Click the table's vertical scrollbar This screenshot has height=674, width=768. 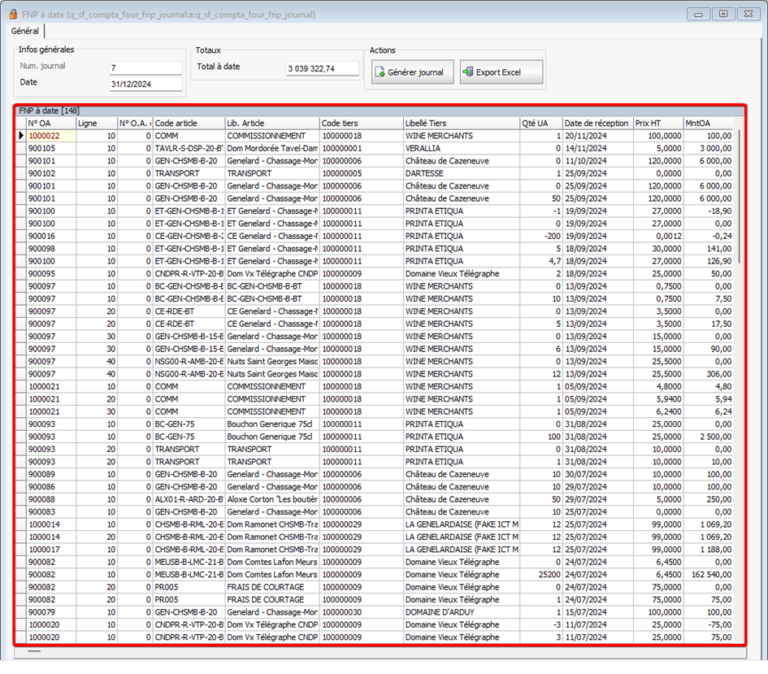point(740,300)
